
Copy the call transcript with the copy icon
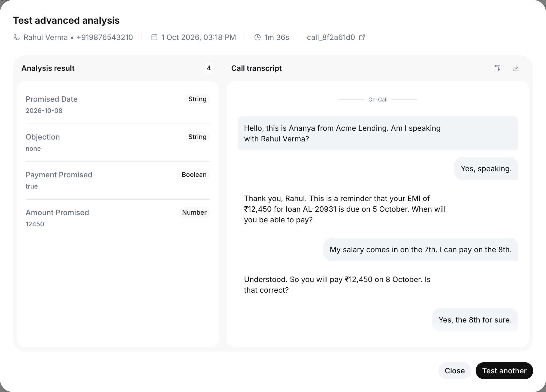(497, 68)
